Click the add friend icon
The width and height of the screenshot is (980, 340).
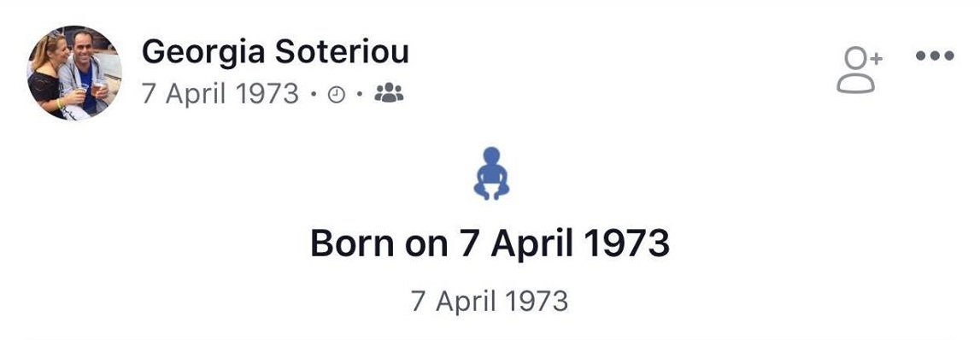tap(859, 71)
